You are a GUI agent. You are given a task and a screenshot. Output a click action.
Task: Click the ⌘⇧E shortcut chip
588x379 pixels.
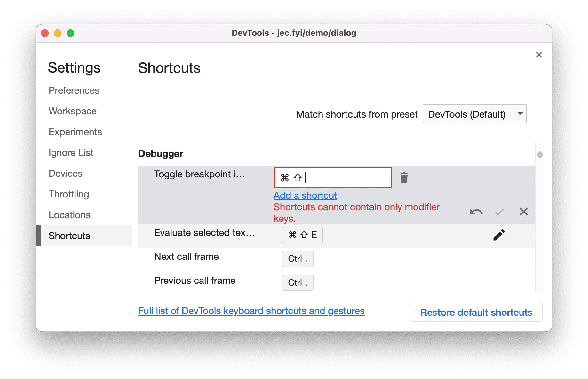[x=302, y=235]
